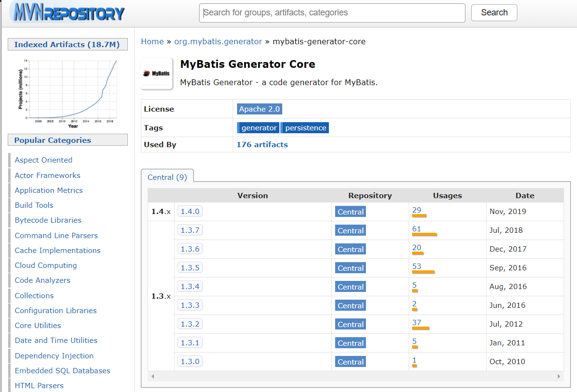Click the MyBatis Generator Core title
The image size is (577, 392).
coord(248,64)
